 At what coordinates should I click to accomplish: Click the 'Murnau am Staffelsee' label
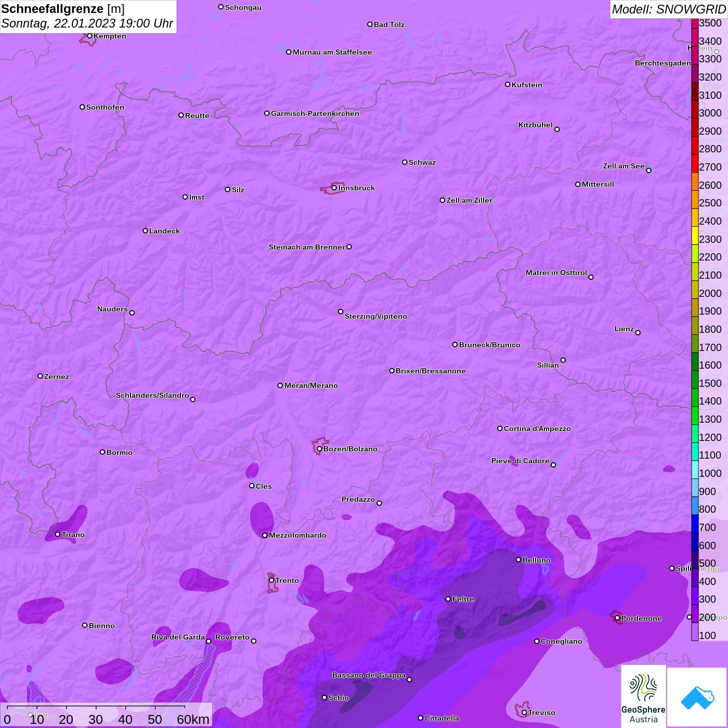point(332,52)
